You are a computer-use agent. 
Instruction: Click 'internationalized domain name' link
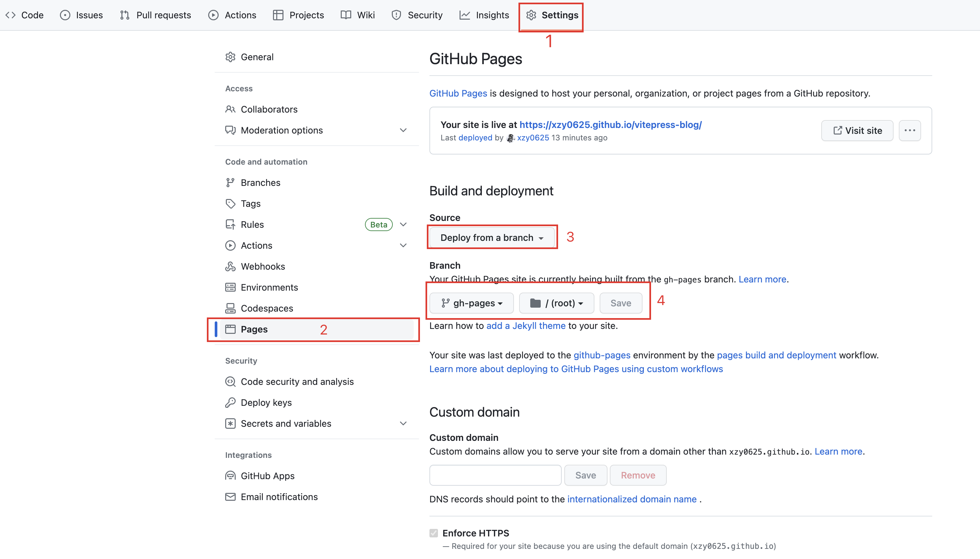[x=631, y=499]
